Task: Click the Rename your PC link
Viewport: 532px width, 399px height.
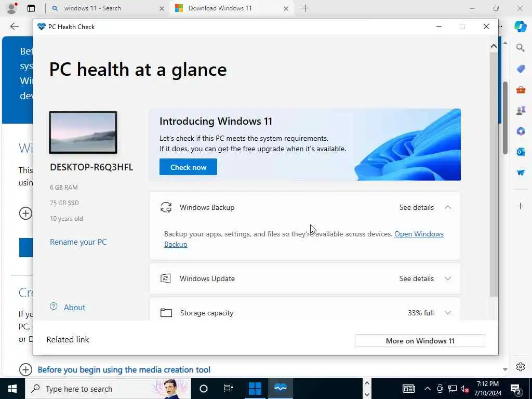Action: pos(78,242)
